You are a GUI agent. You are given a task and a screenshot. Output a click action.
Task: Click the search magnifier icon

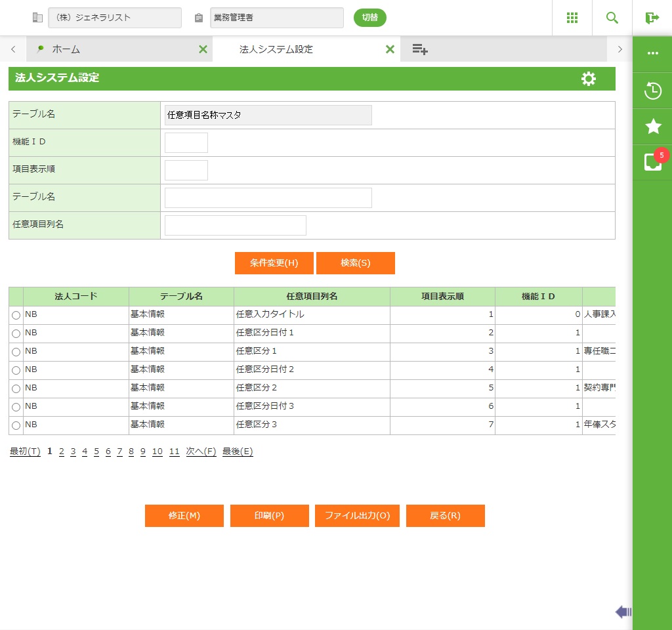612,18
